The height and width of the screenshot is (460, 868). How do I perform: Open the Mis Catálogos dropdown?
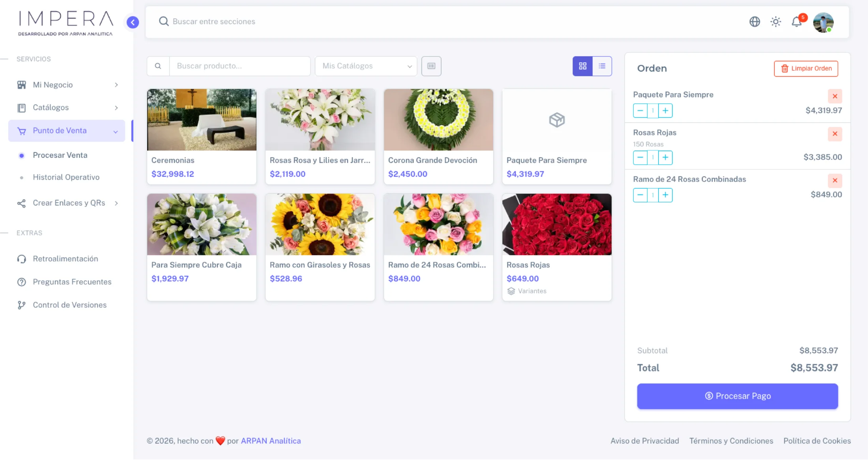[x=366, y=66]
